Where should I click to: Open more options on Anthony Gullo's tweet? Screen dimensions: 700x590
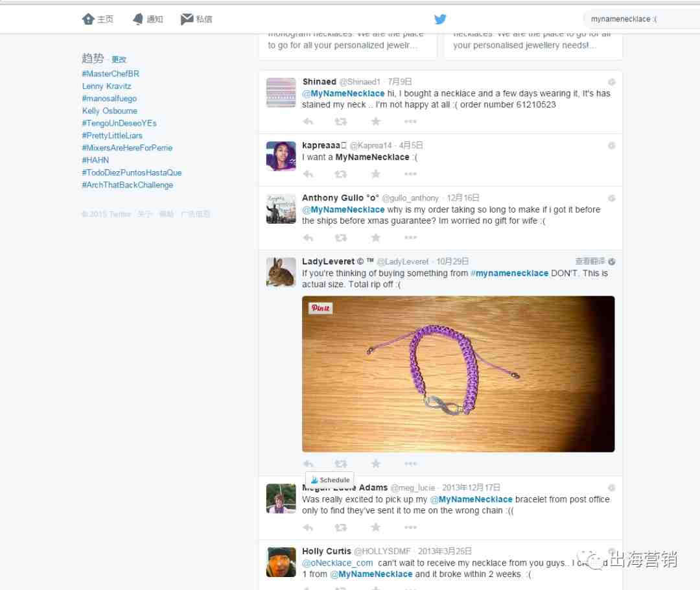(x=410, y=238)
